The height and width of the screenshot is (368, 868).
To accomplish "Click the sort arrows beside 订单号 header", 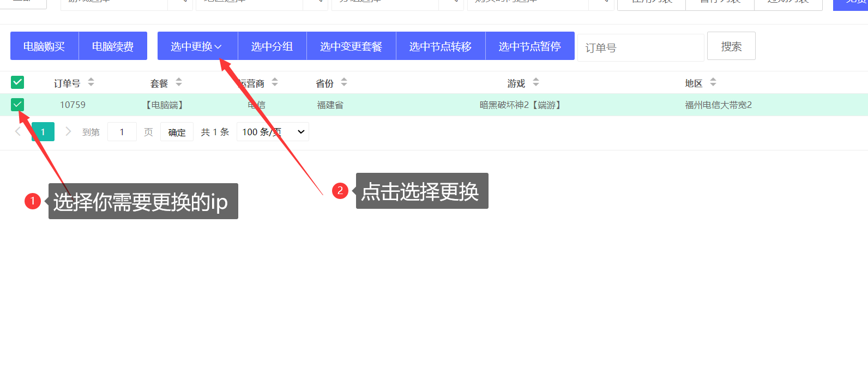I will [91, 82].
